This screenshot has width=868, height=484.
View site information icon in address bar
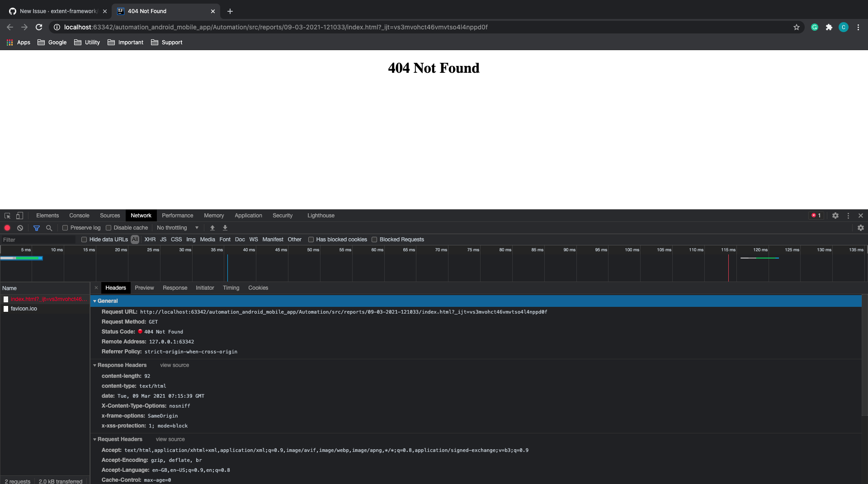pos(57,27)
